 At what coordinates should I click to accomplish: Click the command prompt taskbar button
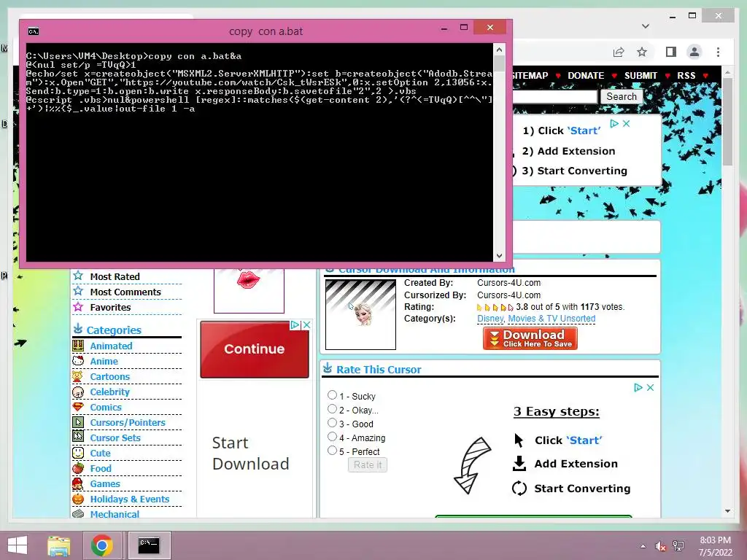click(x=149, y=545)
